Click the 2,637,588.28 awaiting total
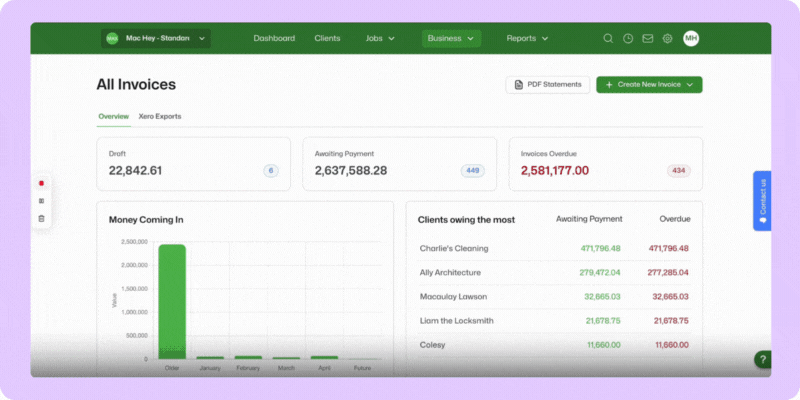The height and width of the screenshot is (400, 800). point(351,171)
